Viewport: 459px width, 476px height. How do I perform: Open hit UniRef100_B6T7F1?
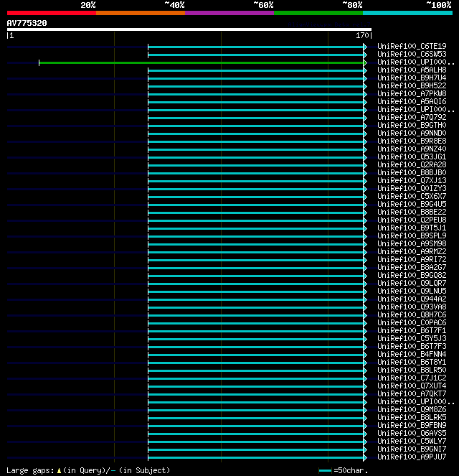coord(412,330)
